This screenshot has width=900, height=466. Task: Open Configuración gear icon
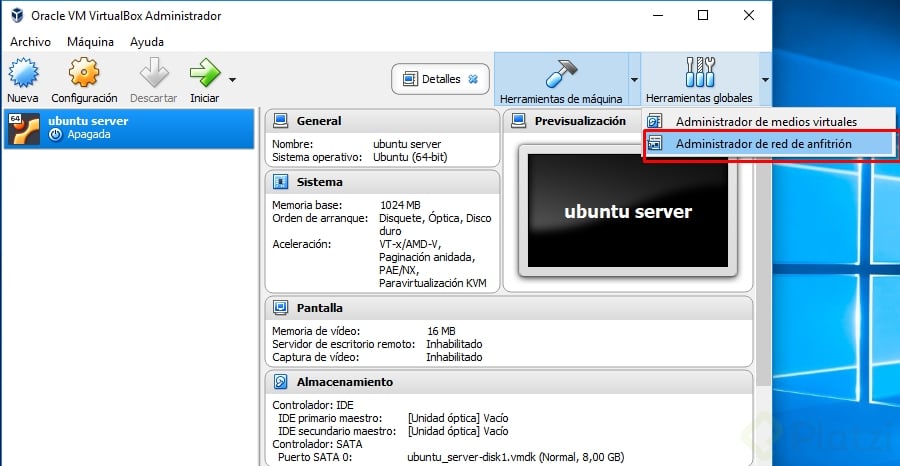(x=84, y=73)
